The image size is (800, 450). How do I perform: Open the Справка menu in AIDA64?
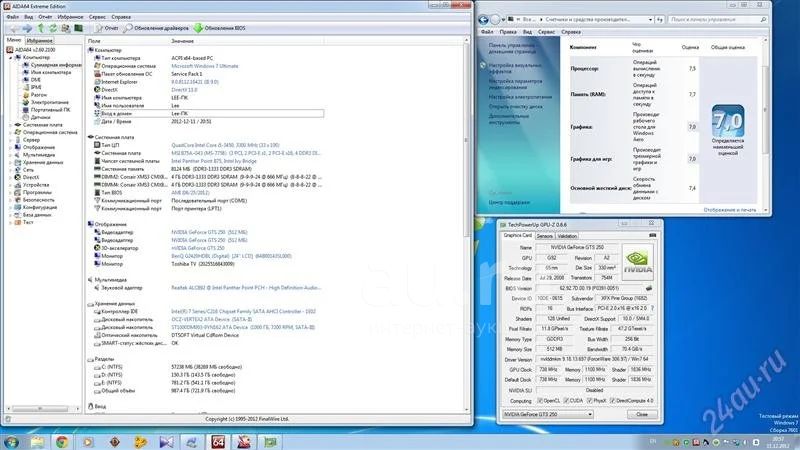pyautogui.click(x=121, y=17)
